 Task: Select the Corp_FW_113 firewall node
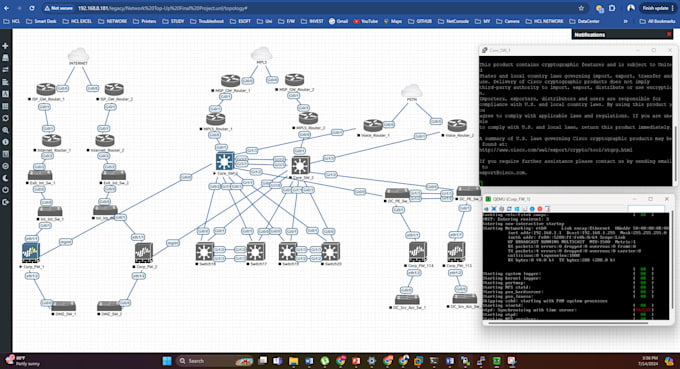[456, 252]
